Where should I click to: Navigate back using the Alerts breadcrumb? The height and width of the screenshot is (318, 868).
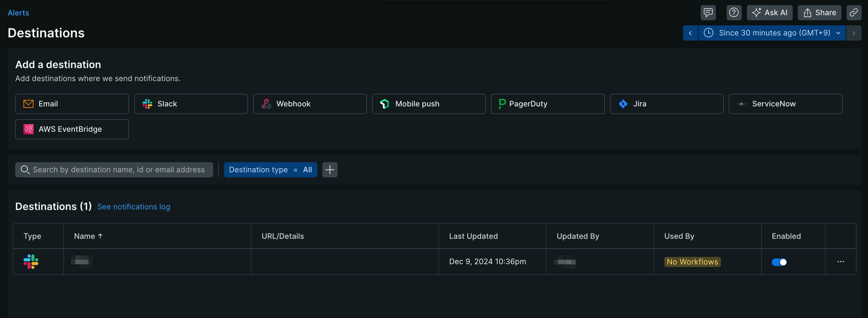pos(19,13)
